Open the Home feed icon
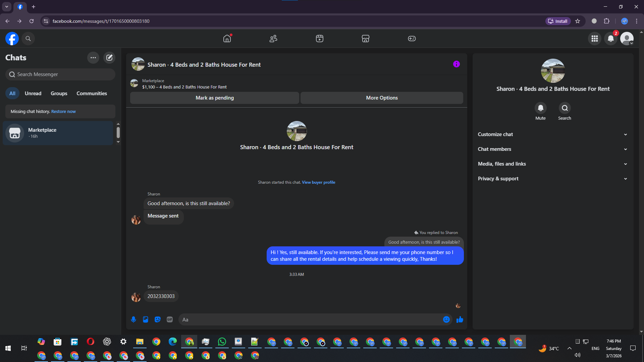The image size is (644, 362). tap(227, 39)
